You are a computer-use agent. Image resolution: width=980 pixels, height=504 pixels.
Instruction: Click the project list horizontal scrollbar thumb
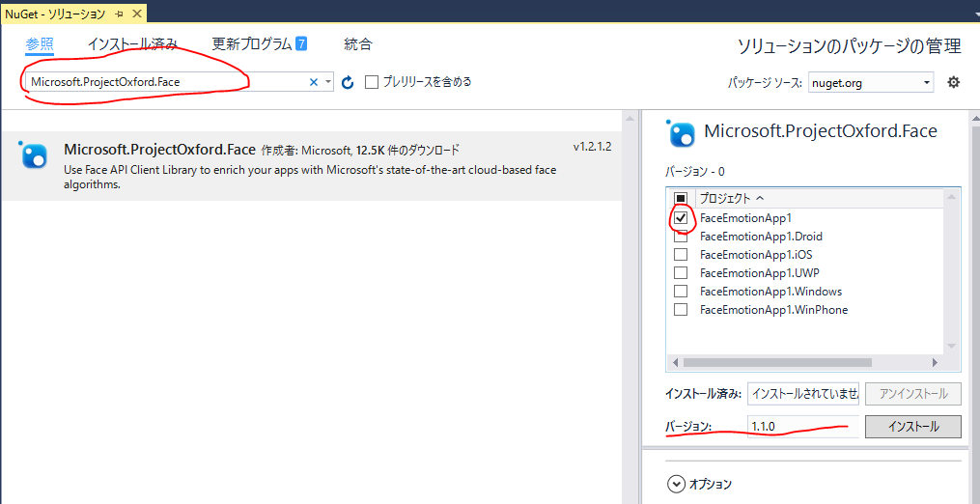click(x=777, y=362)
